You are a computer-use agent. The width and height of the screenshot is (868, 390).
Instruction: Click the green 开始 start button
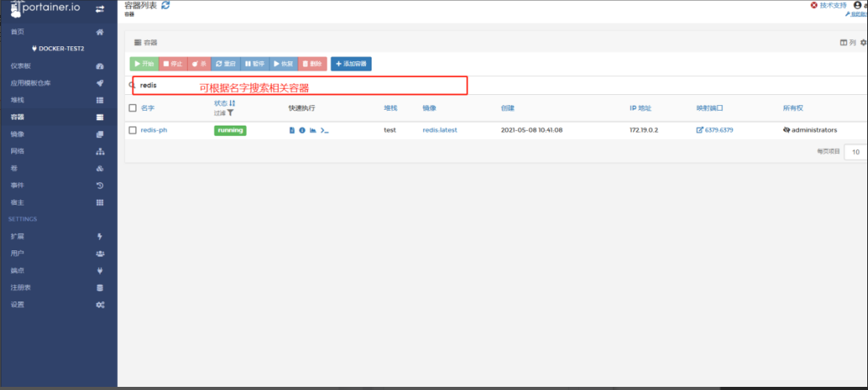(x=144, y=64)
